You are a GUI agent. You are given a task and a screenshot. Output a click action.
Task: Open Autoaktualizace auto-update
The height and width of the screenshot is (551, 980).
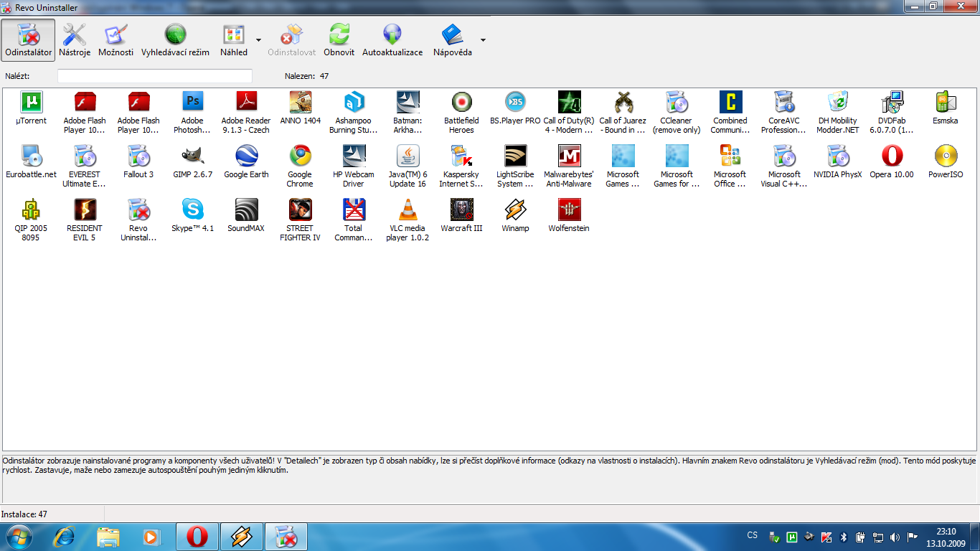tap(392, 40)
